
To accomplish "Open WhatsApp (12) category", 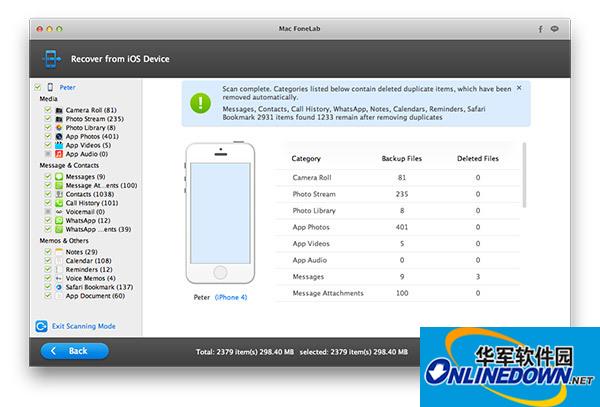I will click(88, 221).
